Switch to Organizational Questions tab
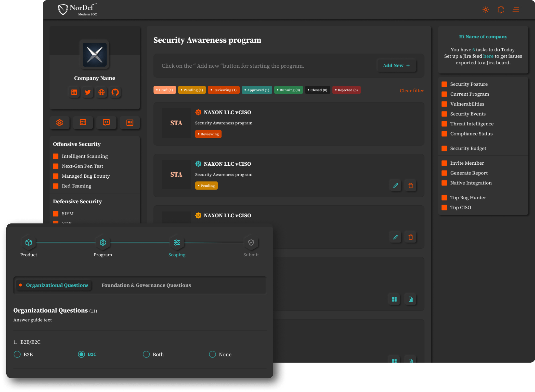Viewport: 535px width, 392px height. point(57,285)
